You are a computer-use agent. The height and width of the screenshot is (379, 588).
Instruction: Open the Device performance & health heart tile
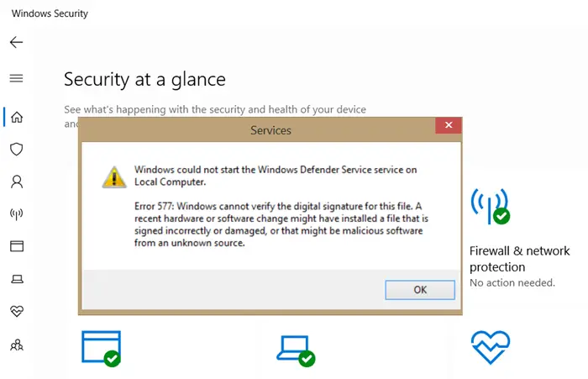click(x=491, y=347)
